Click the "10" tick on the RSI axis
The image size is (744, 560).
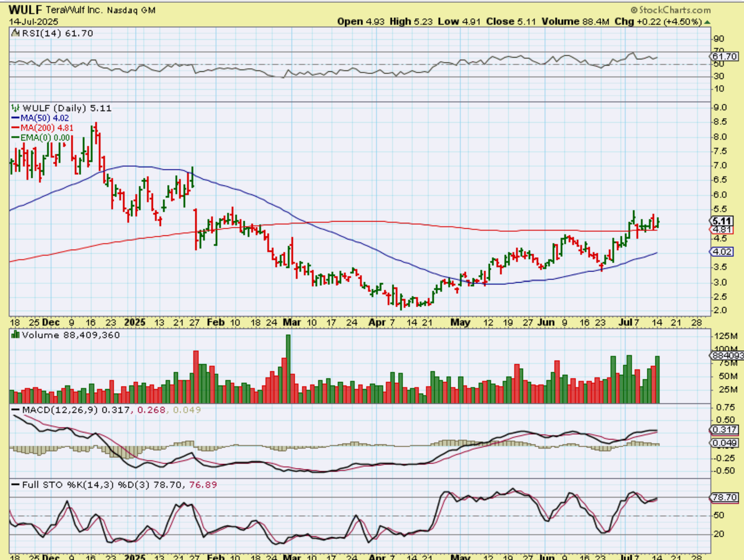(719, 89)
